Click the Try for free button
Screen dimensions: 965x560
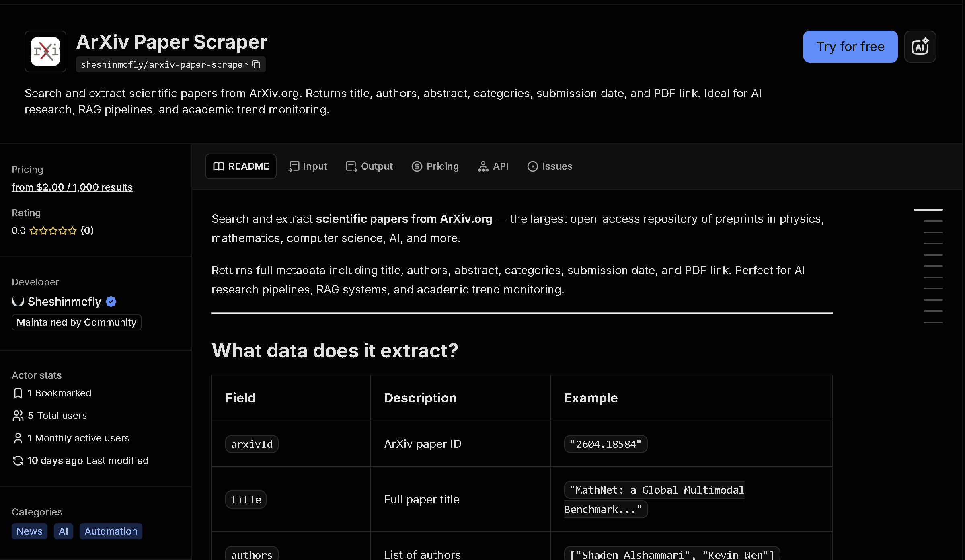coord(850,47)
